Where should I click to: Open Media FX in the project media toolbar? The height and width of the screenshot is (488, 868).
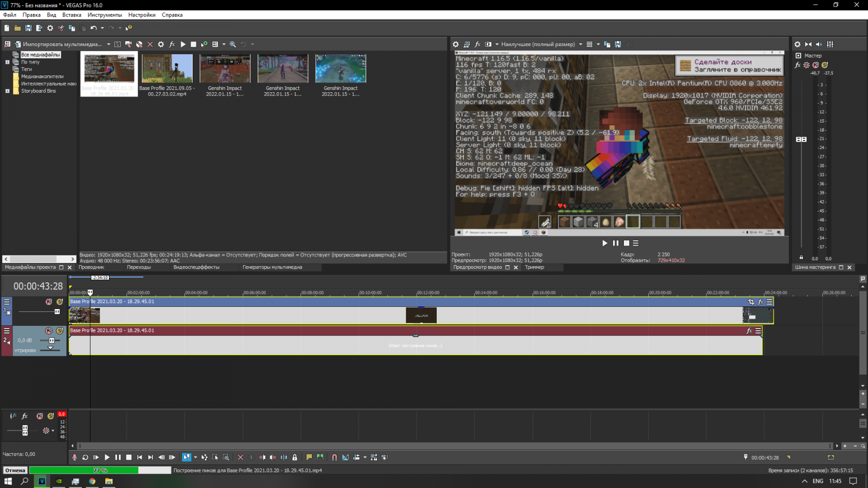(172, 44)
